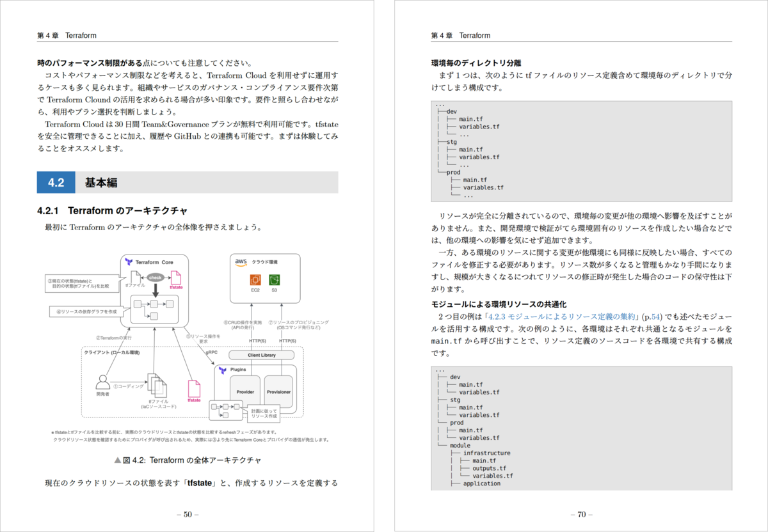
Task: Click the Provider box in Plugins
Action: [244, 393]
